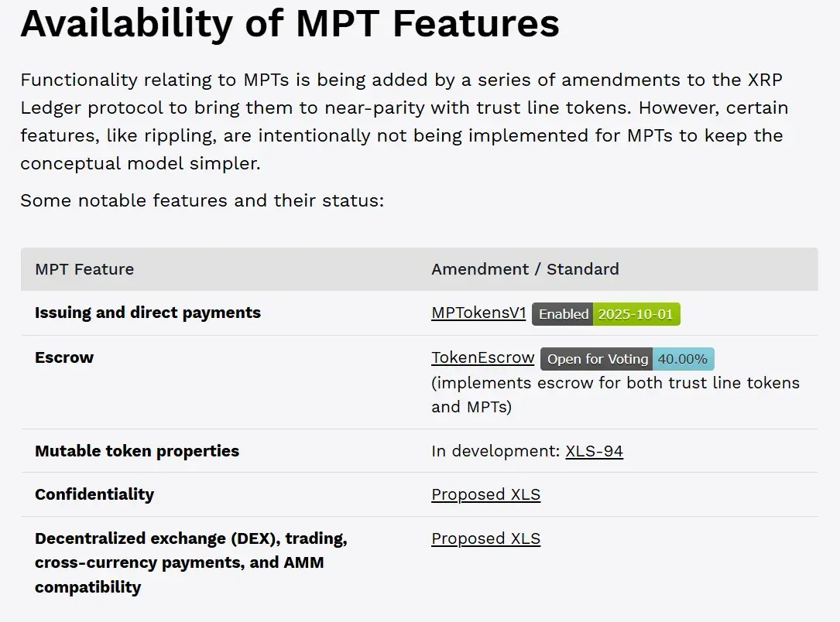This screenshot has height=622, width=840.
Task: Click the MPT Feature column header
Action: (x=84, y=269)
